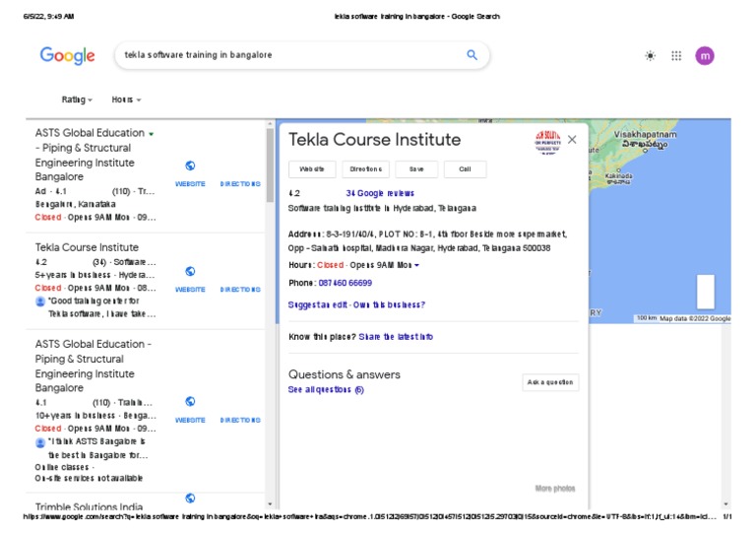Click website globe icon for ASTS ad listing

click(190, 166)
